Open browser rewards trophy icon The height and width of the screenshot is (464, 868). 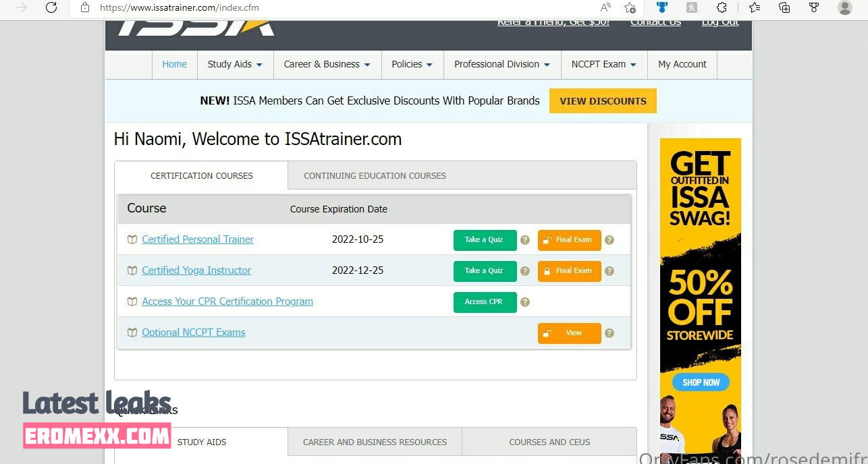(x=814, y=7)
